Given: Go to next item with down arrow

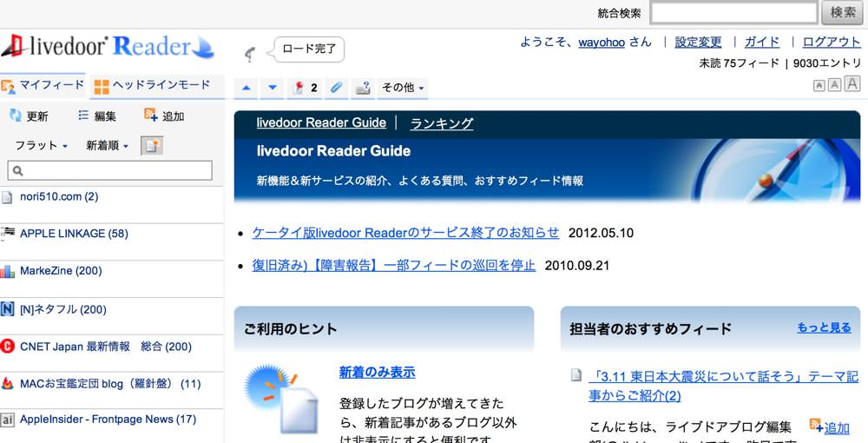Looking at the screenshot, I should [x=272, y=88].
